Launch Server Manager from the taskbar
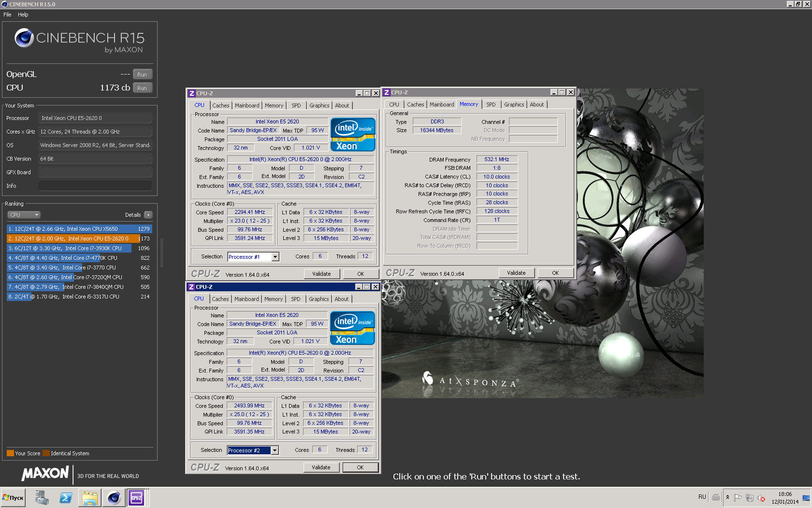Viewport: 812px width, 508px height. point(42,497)
